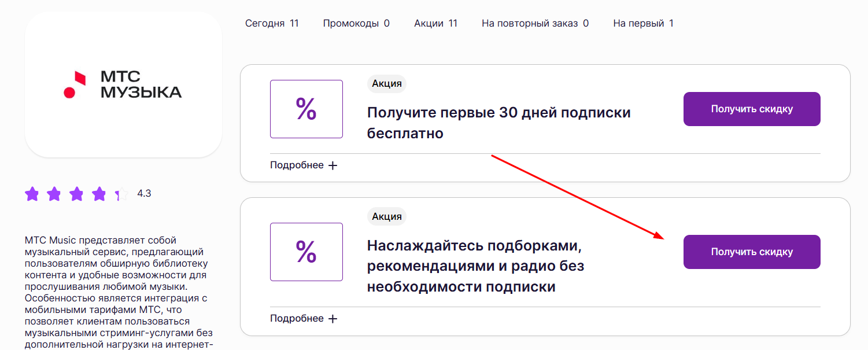Click the Сегодня 11 filter link
The image size is (868, 350).
(272, 23)
